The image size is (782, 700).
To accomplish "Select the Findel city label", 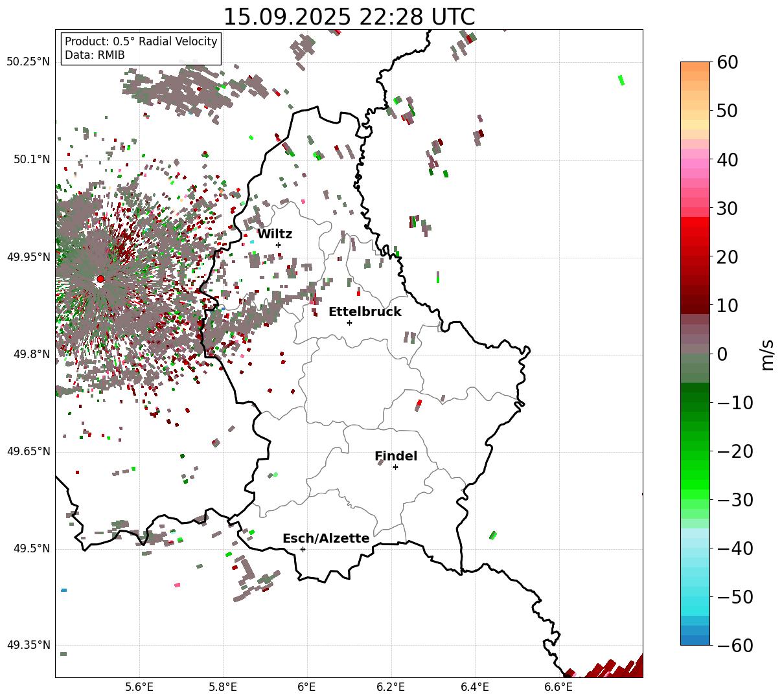I will point(396,457).
